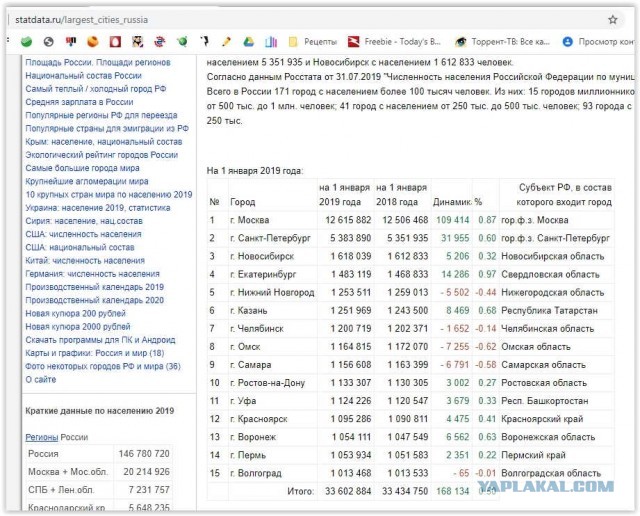640x516 pixels.
Task: Click the Динамика column header
Action: click(x=452, y=202)
